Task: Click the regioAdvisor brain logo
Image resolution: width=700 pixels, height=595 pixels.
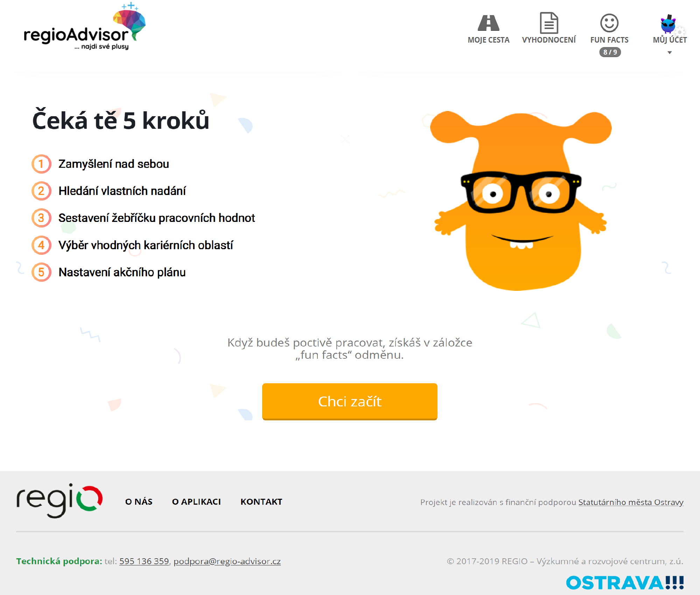Action: pos(85,26)
